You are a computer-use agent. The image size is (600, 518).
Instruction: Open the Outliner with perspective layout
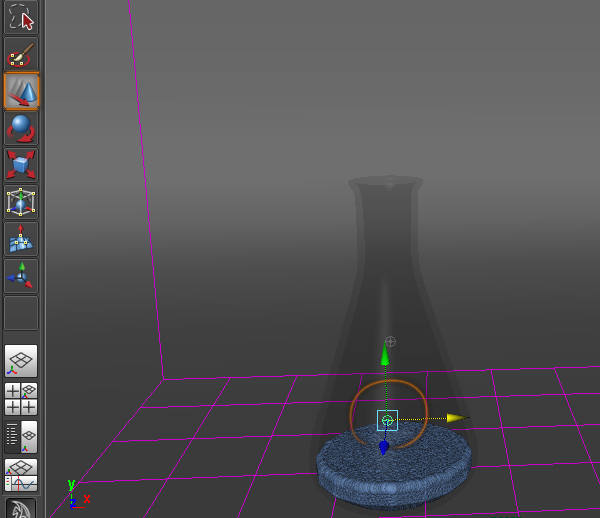21,436
